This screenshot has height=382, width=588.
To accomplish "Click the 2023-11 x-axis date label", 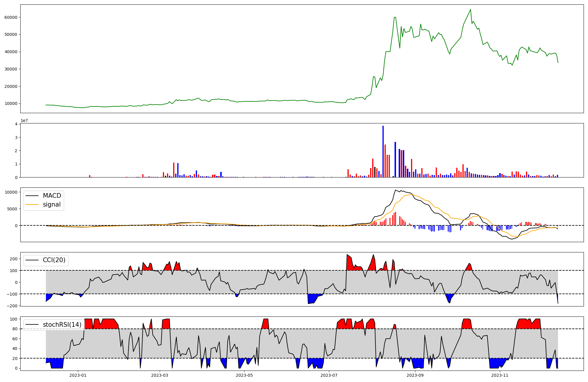I will 500,375.
